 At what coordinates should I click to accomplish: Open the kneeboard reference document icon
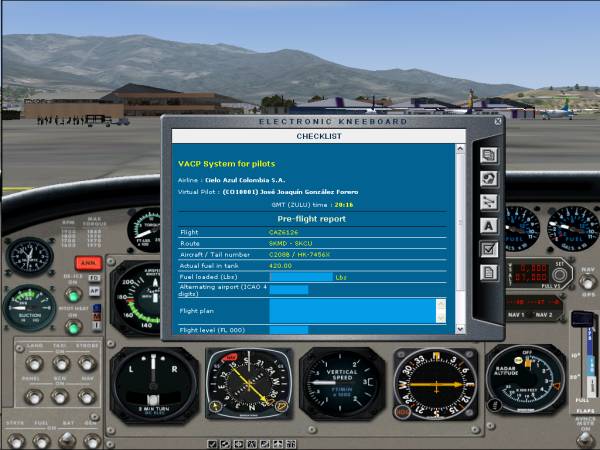click(489, 273)
